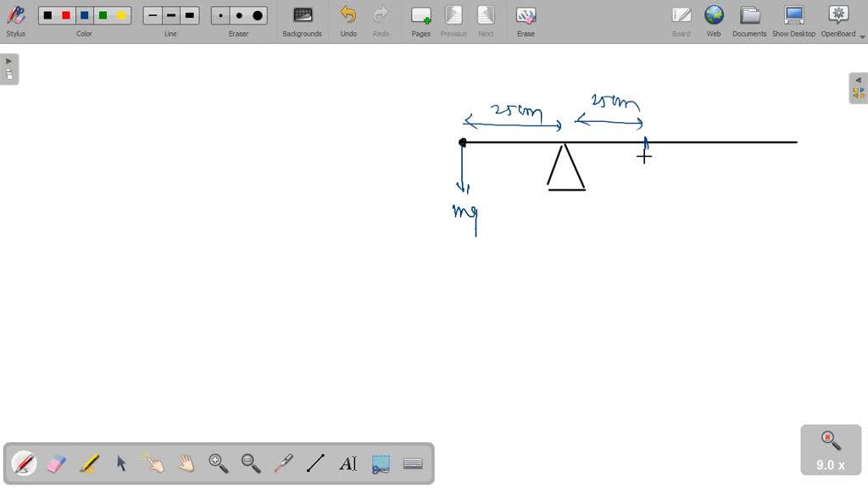The image size is (868, 488).
Task: Select the screen capture tool
Action: (x=380, y=463)
